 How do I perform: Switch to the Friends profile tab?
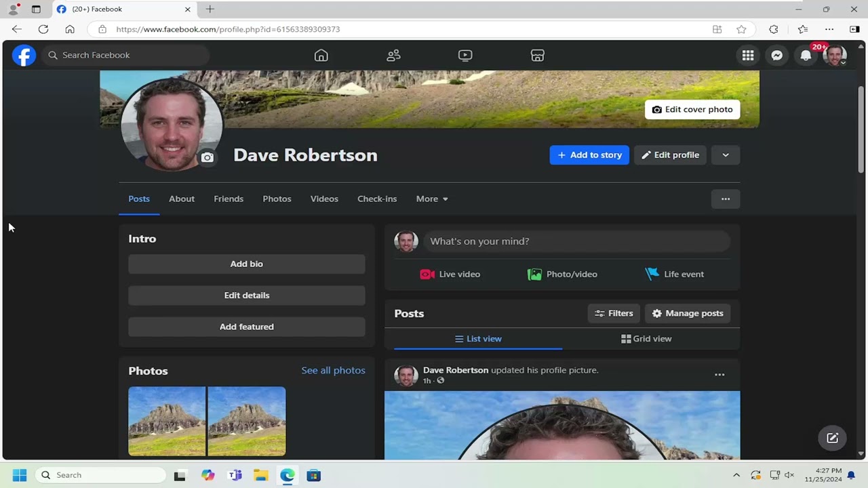pyautogui.click(x=229, y=199)
